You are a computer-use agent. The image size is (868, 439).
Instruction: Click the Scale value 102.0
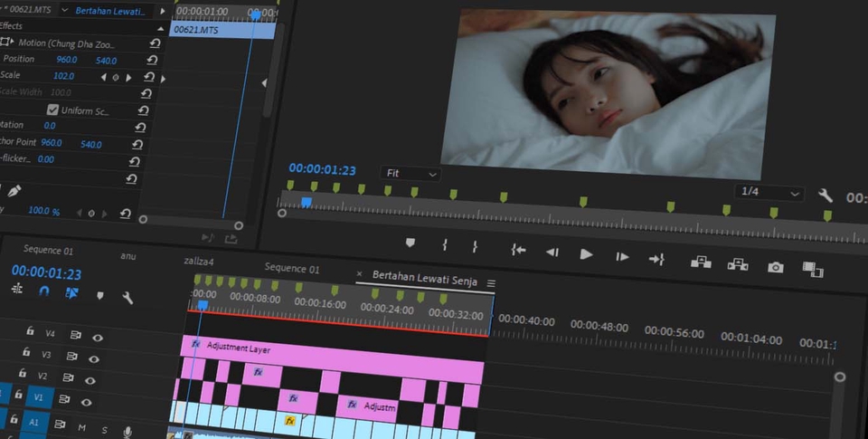tap(63, 76)
